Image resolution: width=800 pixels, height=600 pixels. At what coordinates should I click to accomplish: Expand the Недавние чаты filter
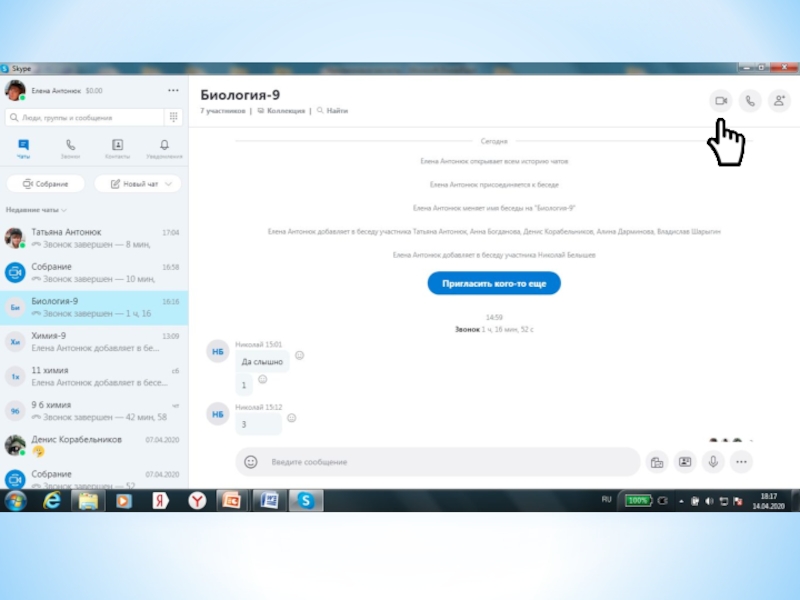(36, 210)
